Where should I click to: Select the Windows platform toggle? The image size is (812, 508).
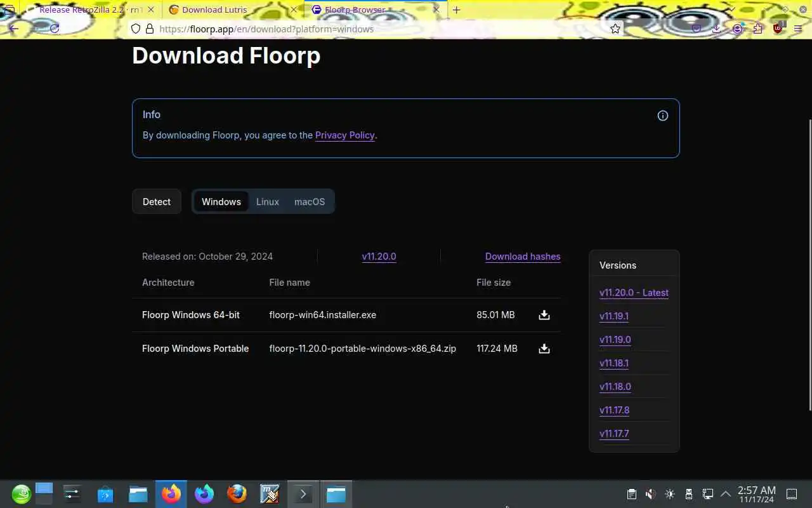221,202
